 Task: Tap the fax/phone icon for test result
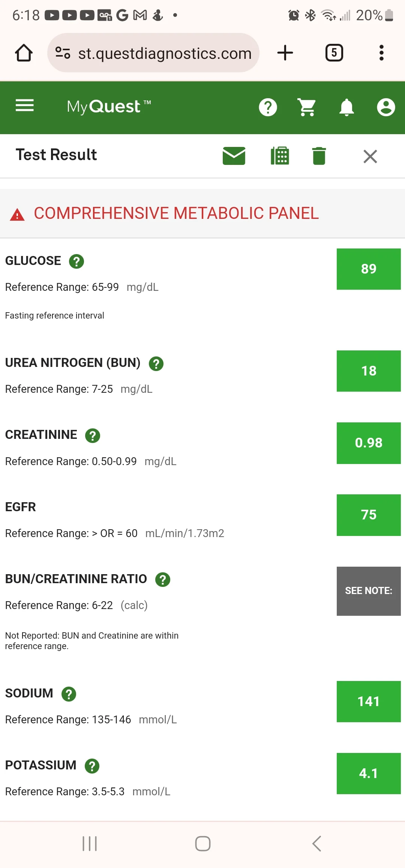pos(280,156)
